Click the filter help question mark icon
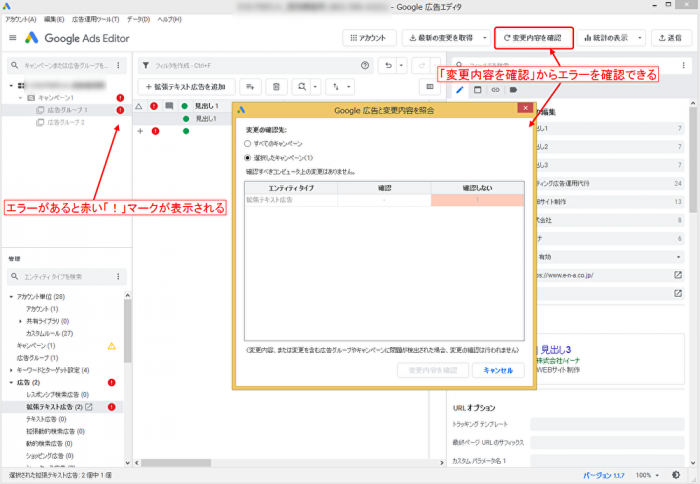The image size is (700, 484). 365,66
